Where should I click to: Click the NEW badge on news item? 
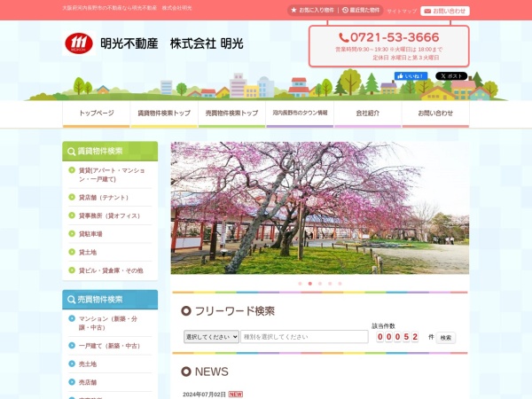point(236,395)
